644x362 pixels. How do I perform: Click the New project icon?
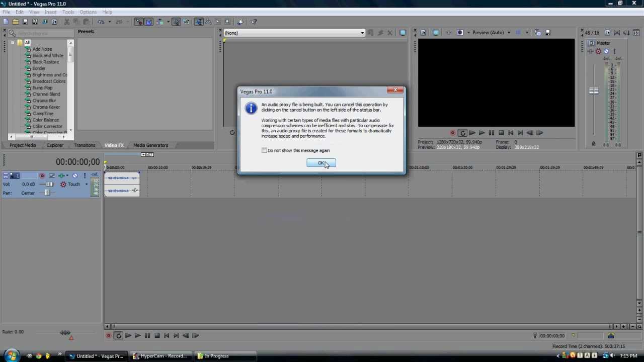(6, 22)
